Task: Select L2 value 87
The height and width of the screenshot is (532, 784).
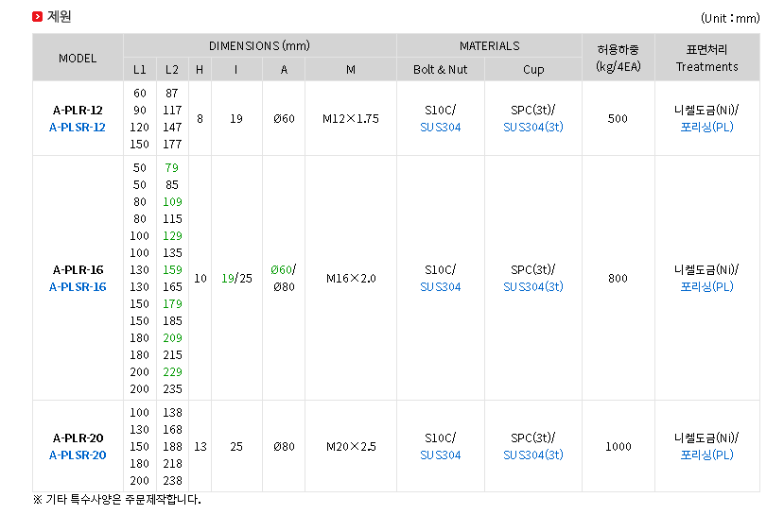Action: tap(172, 93)
